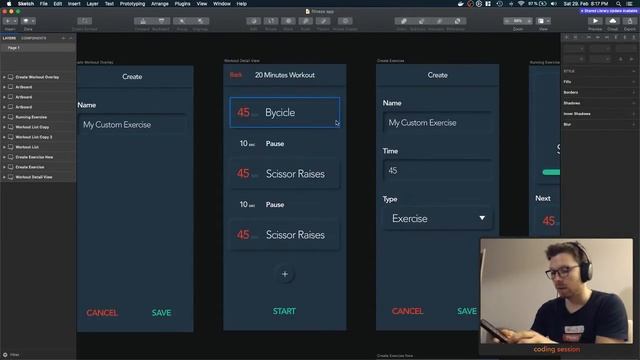Image resolution: width=640 pixels, height=360 pixels.
Task: Select the Create Exercise layer row
Action: (38, 167)
